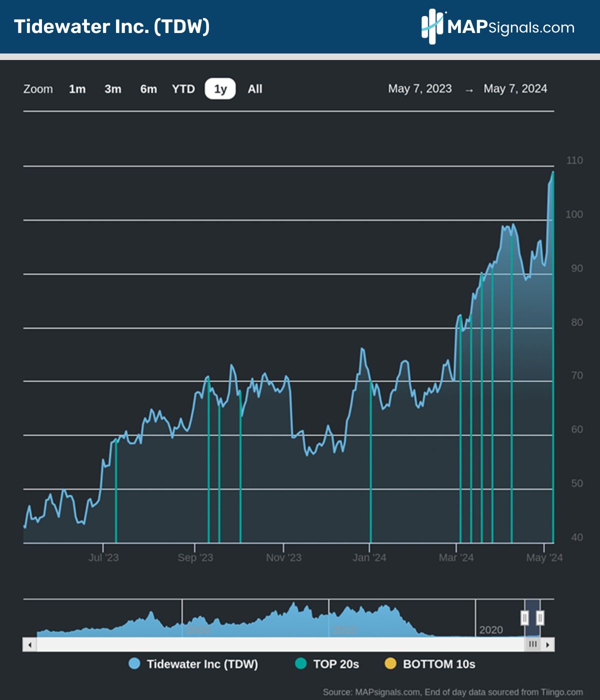Click the 2020 label in navigator
The image size is (600, 700).
tap(491, 630)
